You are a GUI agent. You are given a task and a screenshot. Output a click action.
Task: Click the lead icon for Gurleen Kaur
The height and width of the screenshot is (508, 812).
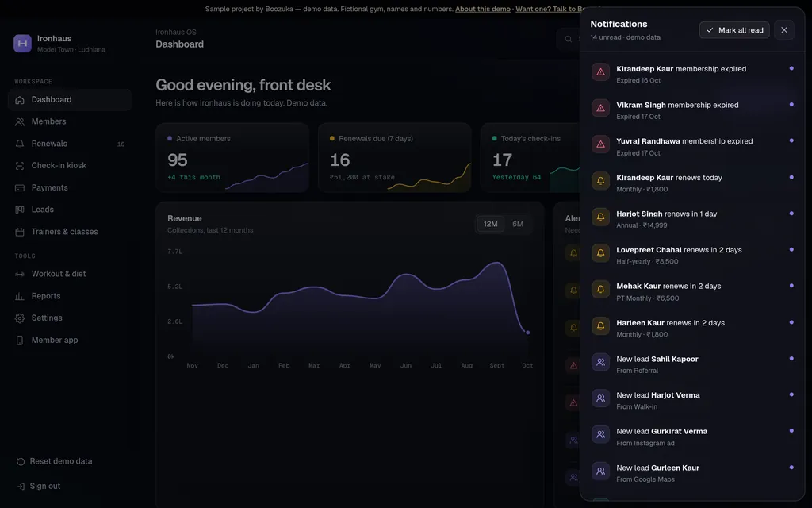tap(601, 471)
